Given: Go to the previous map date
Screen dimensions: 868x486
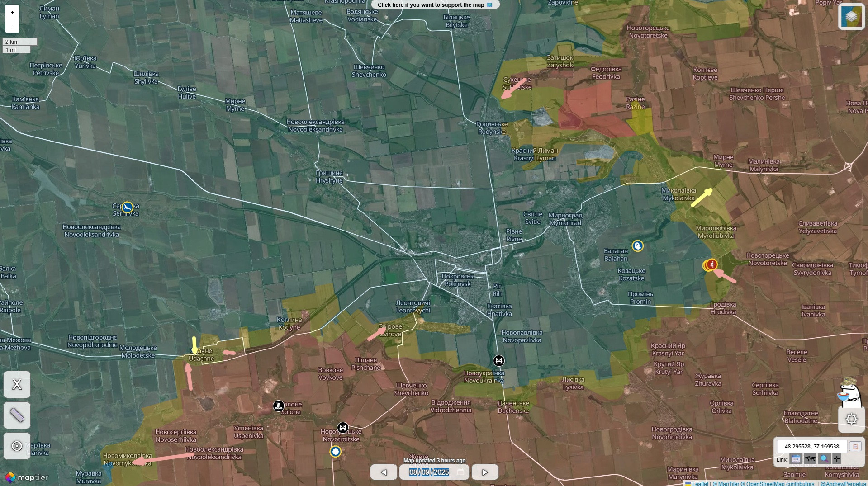Looking at the screenshot, I should [x=384, y=472].
